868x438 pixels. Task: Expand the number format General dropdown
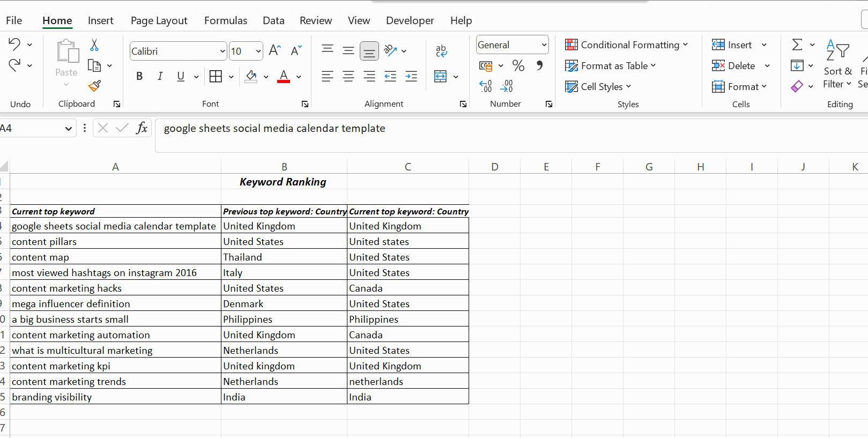(x=544, y=45)
